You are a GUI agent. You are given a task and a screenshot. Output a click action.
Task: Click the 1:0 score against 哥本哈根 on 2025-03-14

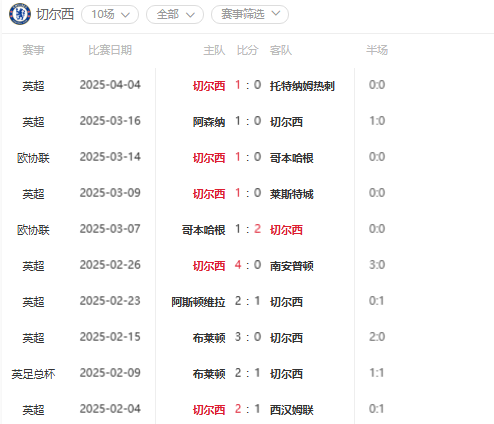(248, 157)
